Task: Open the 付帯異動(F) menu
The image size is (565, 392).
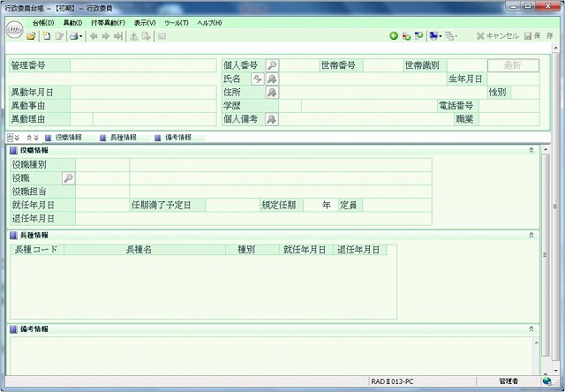Action: point(108,21)
